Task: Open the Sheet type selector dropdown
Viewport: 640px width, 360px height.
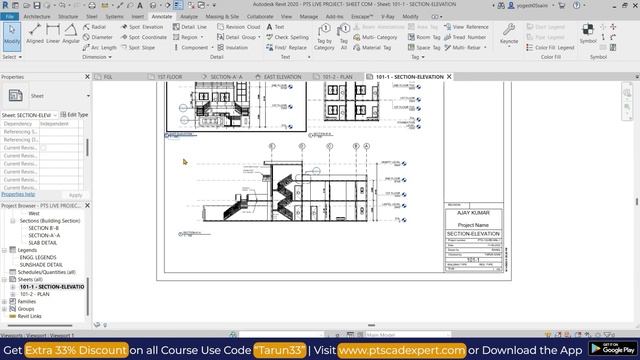Action: 88,96
